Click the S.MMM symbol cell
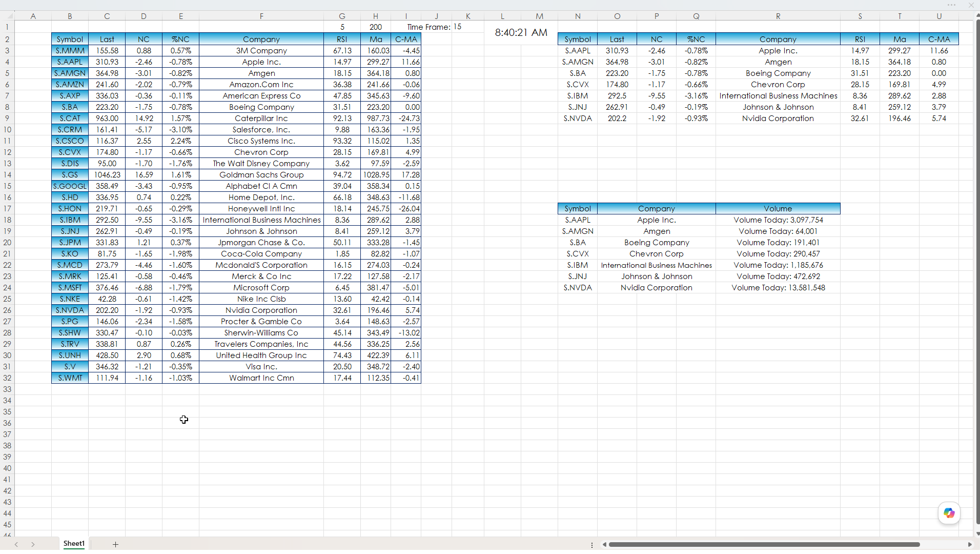Viewport: 980px width, 554px height. [70, 51]
